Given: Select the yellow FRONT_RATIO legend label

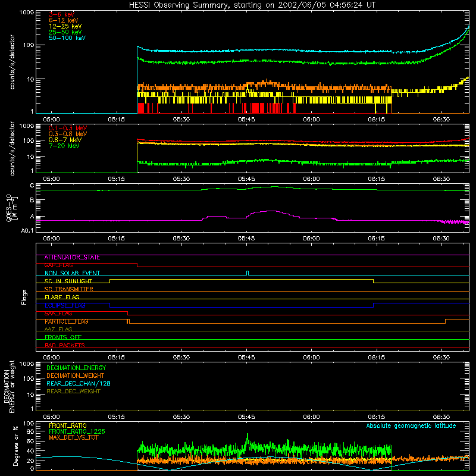Looking at the screenshot, I should 68,425.
